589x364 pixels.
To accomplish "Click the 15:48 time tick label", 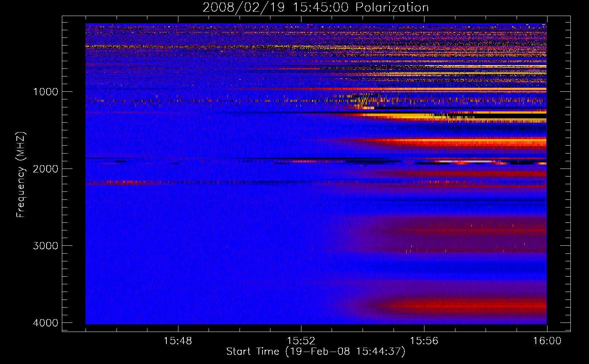I will point(178,341).
